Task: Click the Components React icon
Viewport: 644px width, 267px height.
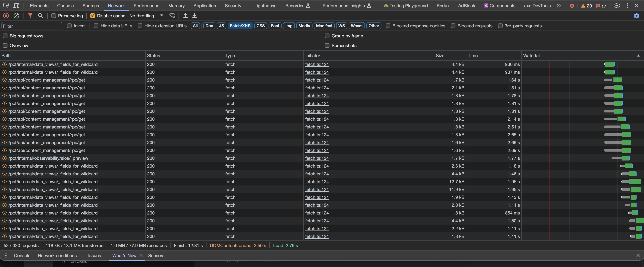Action: (x=486, y=6)
